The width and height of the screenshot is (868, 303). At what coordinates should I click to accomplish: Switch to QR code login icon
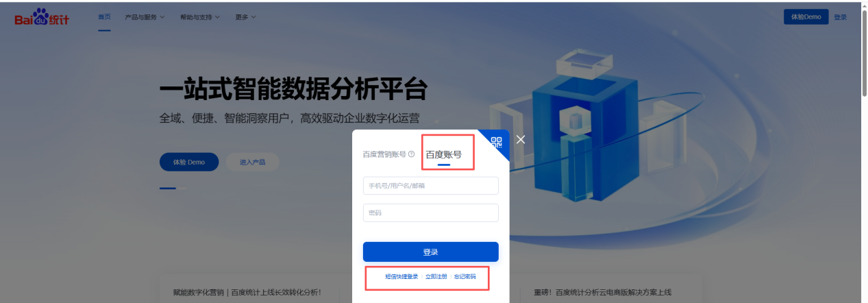pyautogui.click(x=497, y=142)
